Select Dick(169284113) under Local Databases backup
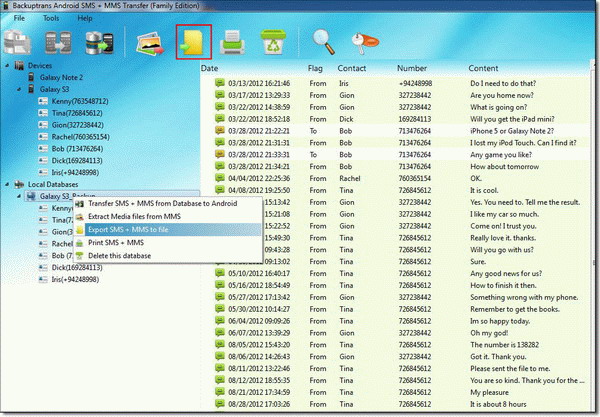This screenshot has width=600, height=417. pos(77,267)
